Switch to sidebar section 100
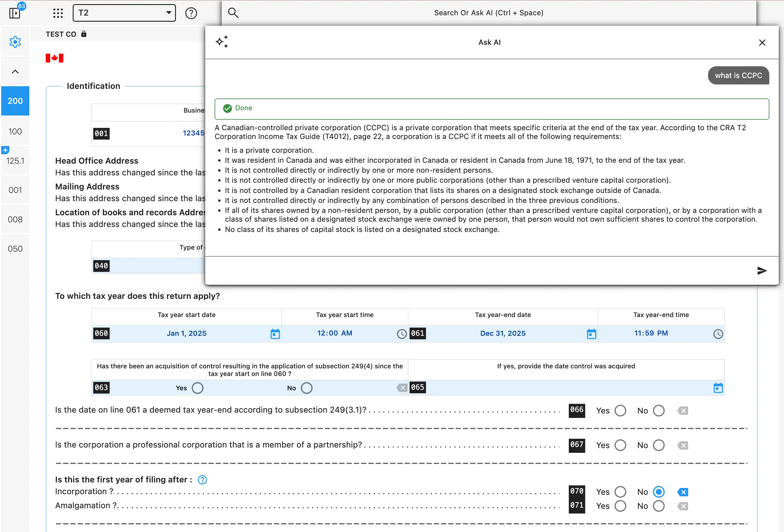784x532 pixels. (15, 131)
